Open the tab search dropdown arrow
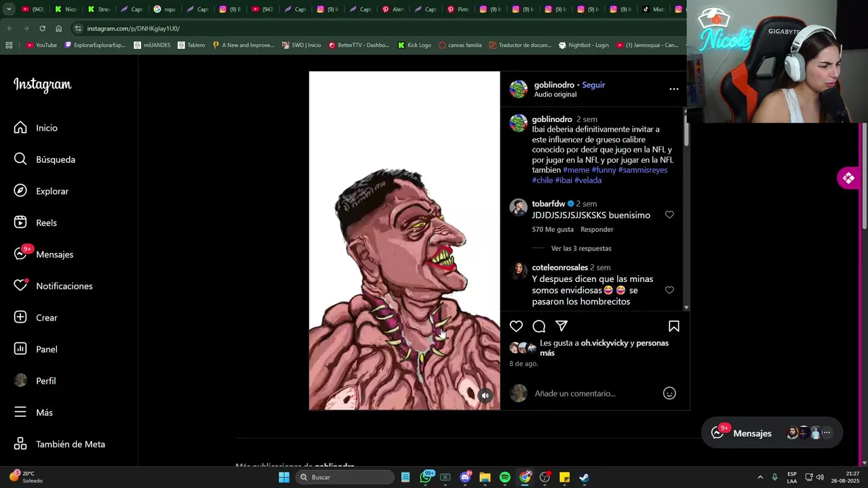This screenshot has width=868, height=488. pyautogui.click(x=9, y=9)
